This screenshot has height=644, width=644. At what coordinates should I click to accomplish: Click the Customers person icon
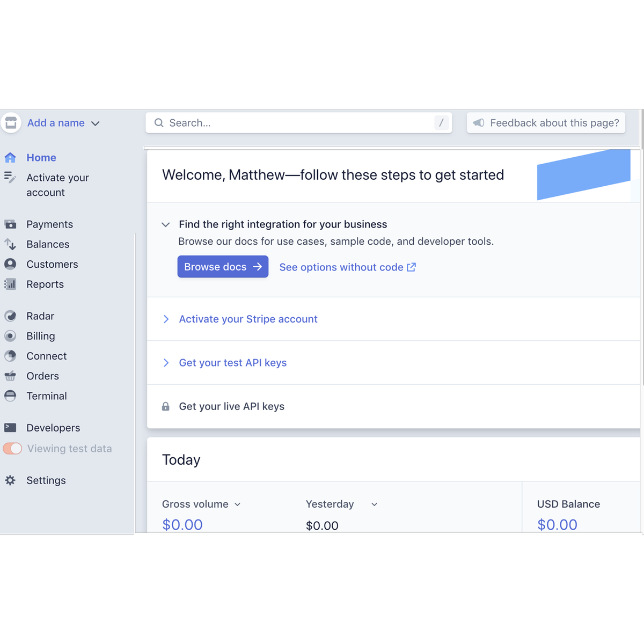(x=10, y=264)
